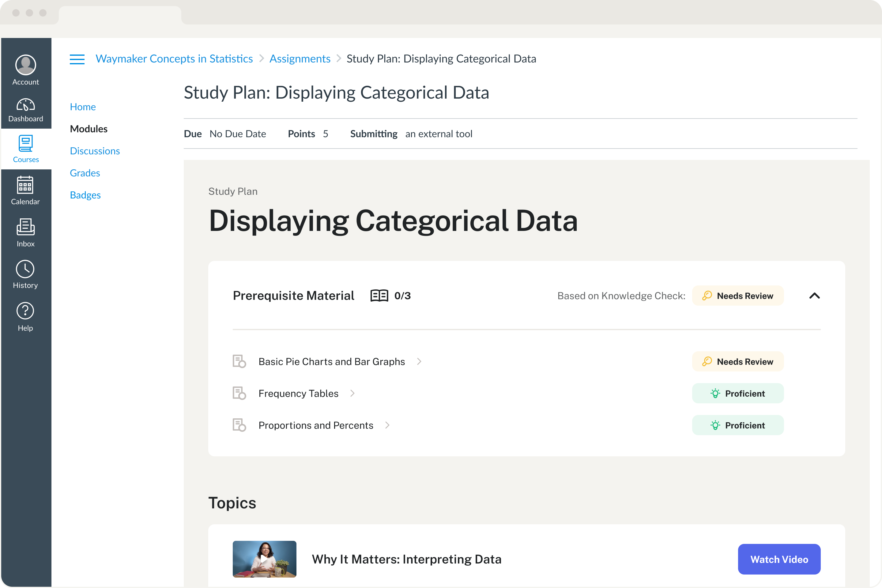882x588 pixels.
Task: Open Badges in course navigation
Action: [x=85, y=195]
